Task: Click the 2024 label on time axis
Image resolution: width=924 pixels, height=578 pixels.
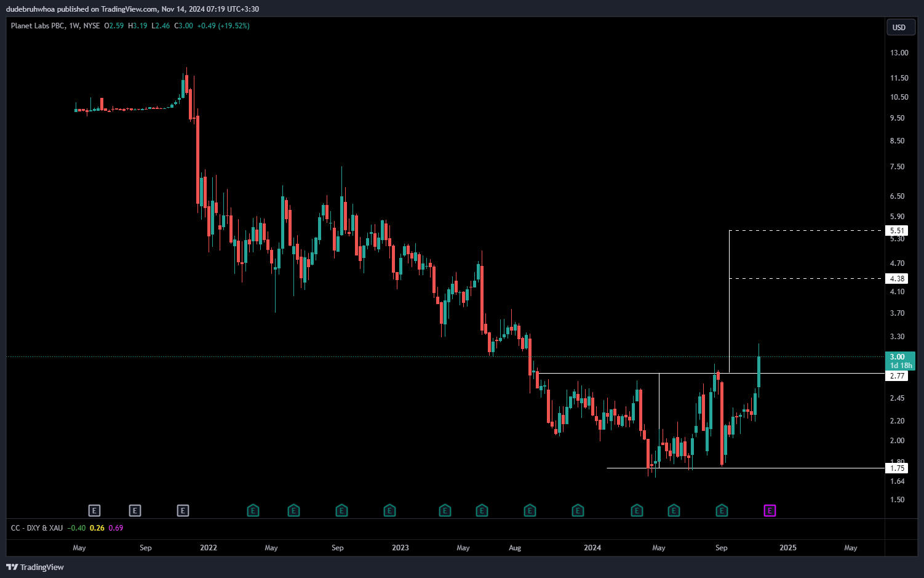Action: point(592,548)
